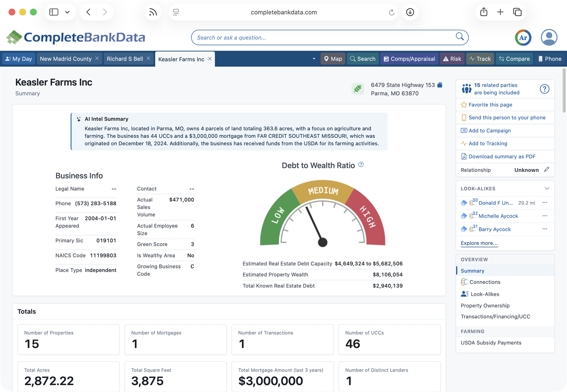Viewport: 567px width, 392px height.
Task: Click the Debt to Wealth Ratio info icon
Action: pyautogui.click(x=361, y=165)
